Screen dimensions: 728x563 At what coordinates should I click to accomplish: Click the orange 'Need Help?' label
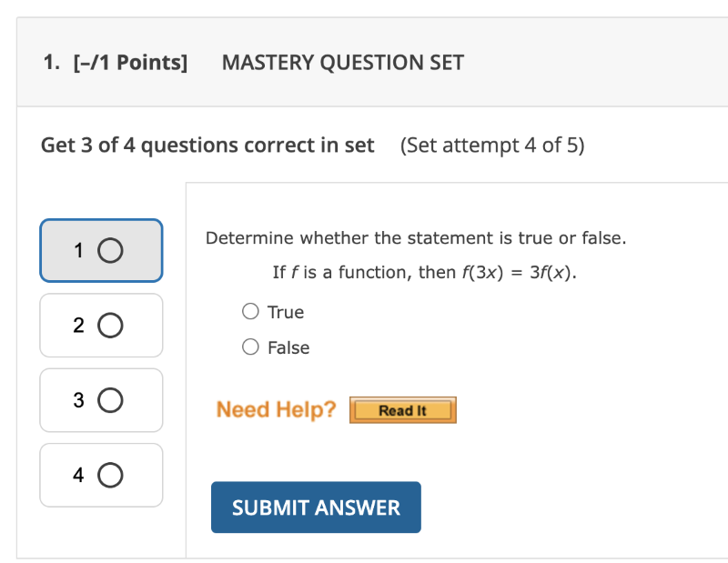(276, 410)
